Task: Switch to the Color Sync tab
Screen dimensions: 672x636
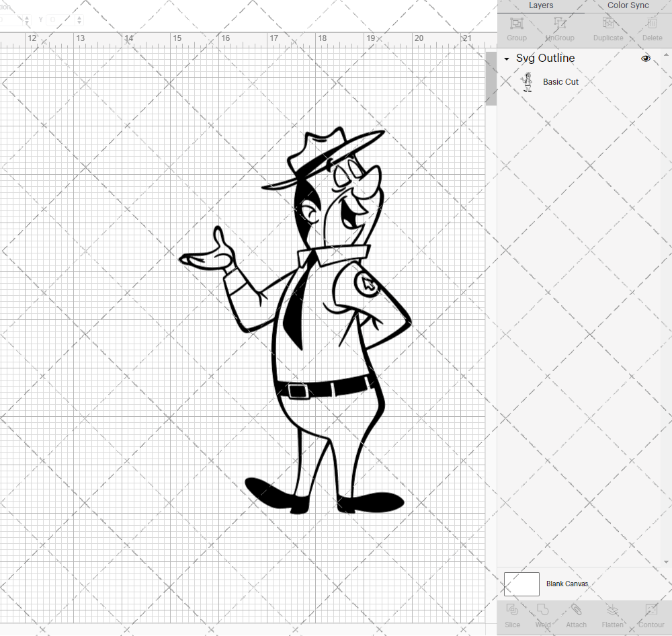Action: click(x=628, y=5)
